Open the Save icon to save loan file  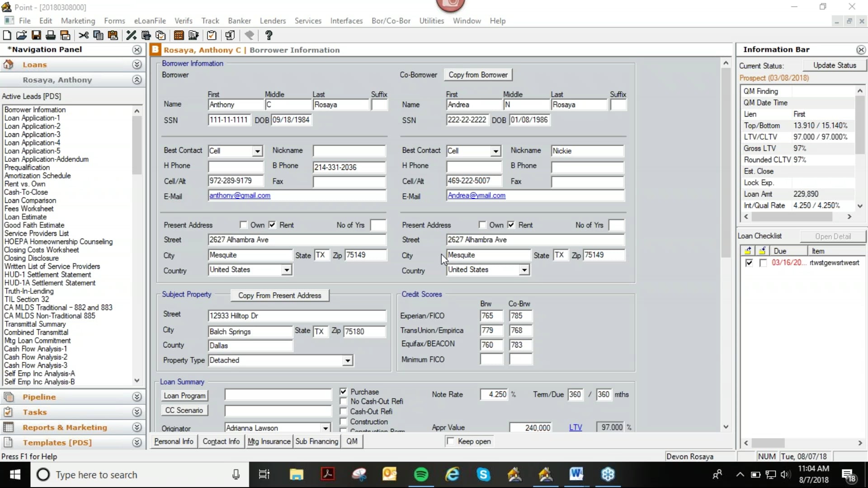tap(36, 35)
